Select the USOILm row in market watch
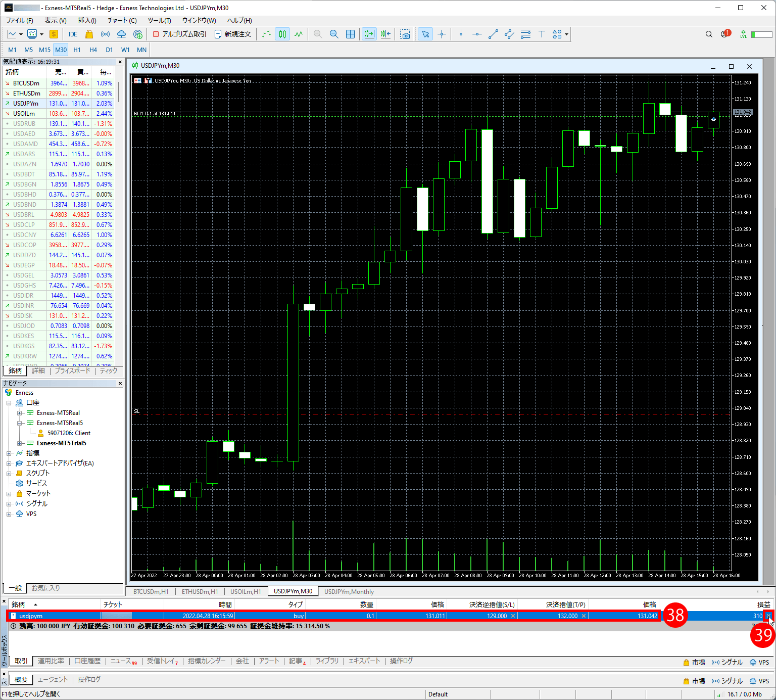Screen dimensions: 776x700 click(24, 114)
